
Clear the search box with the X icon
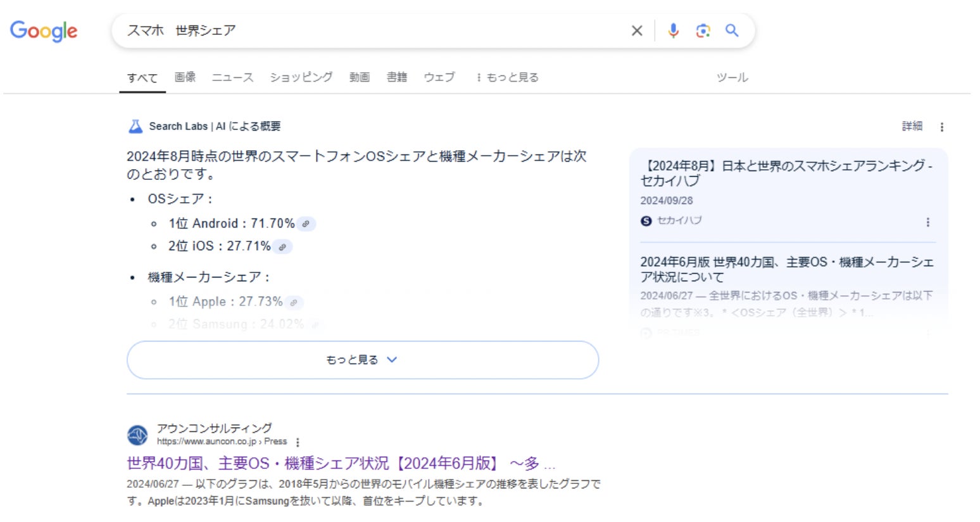[x=637, y=30]
